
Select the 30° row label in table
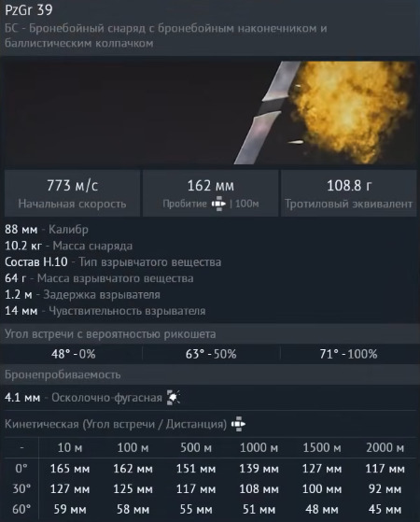tap(21, 488)
